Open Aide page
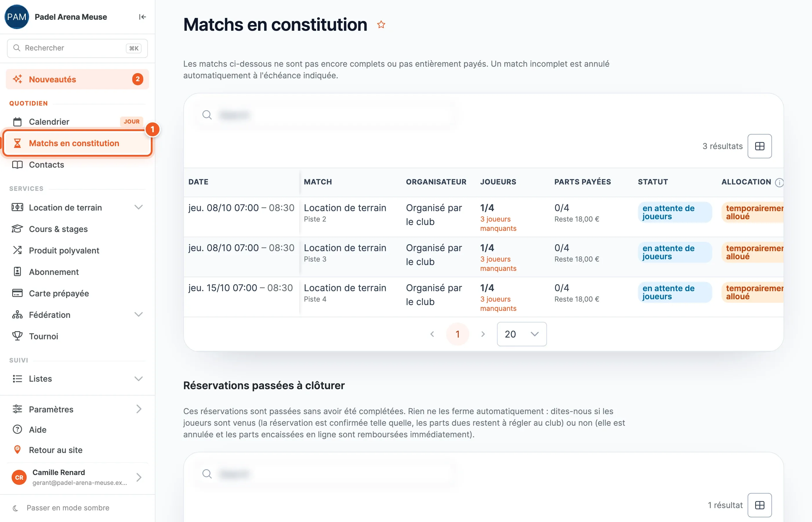The width and height of the screenshot is (812, 522). tap(77, 430)
